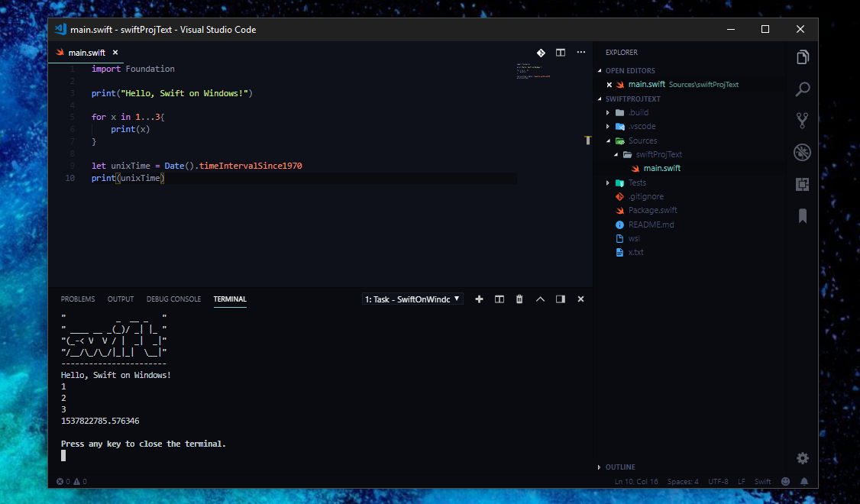Click line number 10 in the gutter
Image resolution: width=860 pixels, height=504 pixels.
click(x=70, y=178)
